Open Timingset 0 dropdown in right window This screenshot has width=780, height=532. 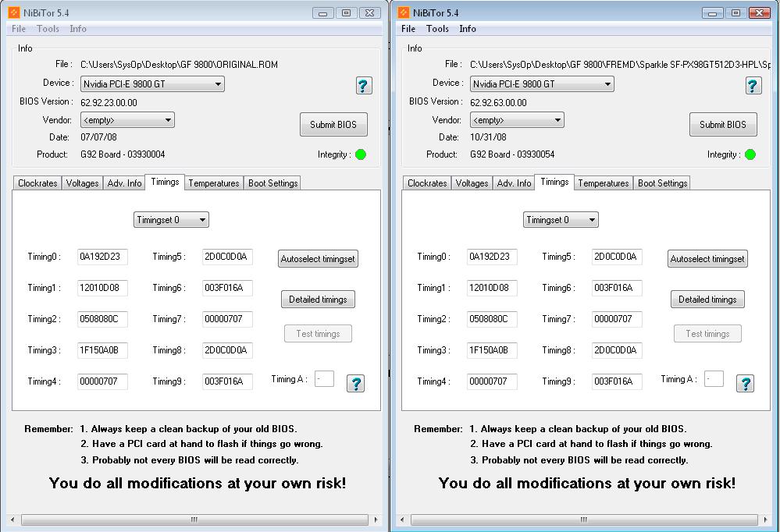pyautogui.click(x=561, y=220)
